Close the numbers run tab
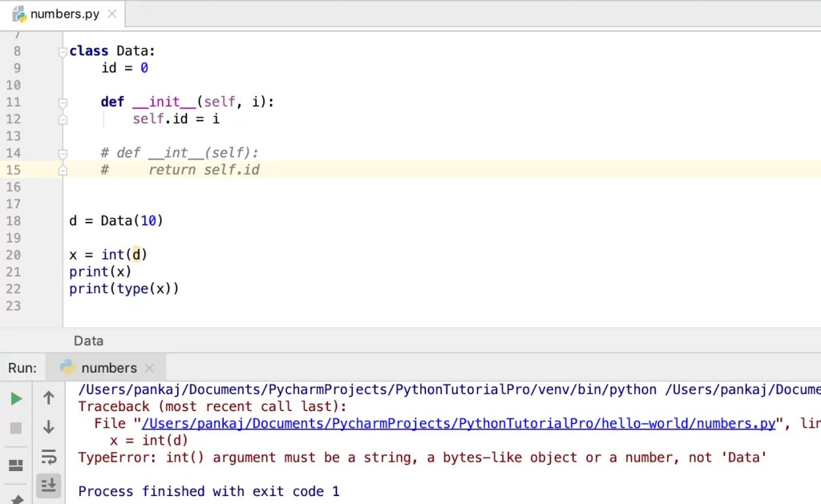 (x=150, y=368)
